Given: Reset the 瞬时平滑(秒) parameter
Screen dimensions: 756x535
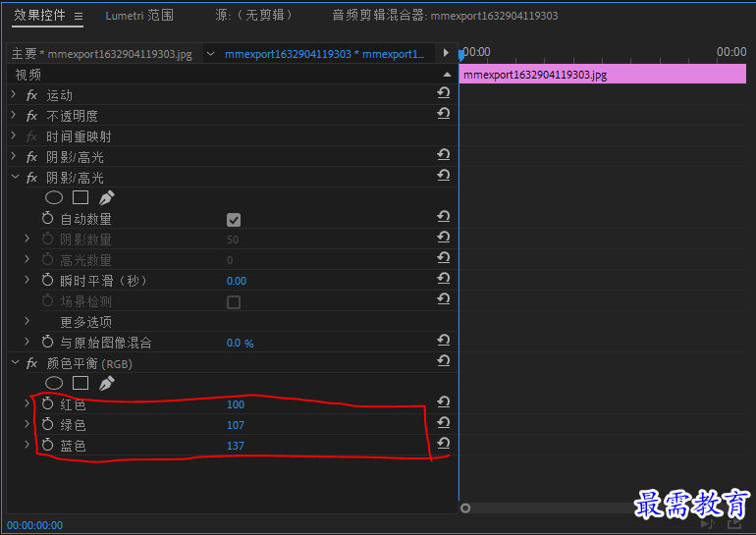Looking at the screenshot, I should tap(444, 278).
